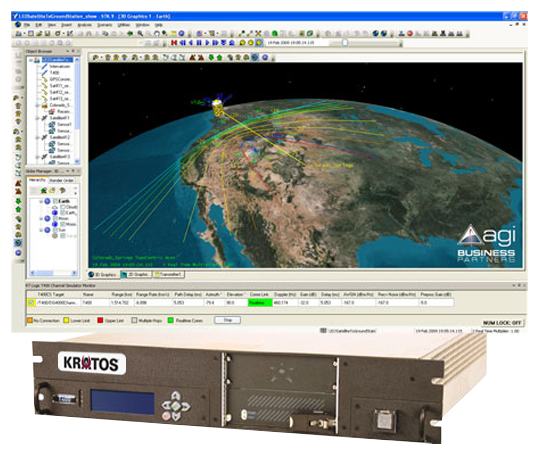Select the Hierarchy tab in Globe Manager
Viewport: 540px width, 450px height.
pos(37,180)
